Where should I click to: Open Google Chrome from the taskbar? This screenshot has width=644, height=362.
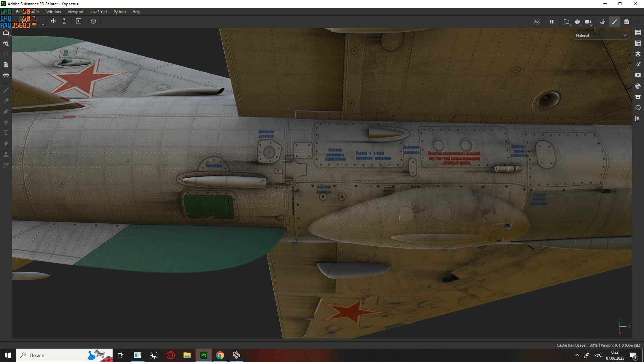tap(220, 355)
